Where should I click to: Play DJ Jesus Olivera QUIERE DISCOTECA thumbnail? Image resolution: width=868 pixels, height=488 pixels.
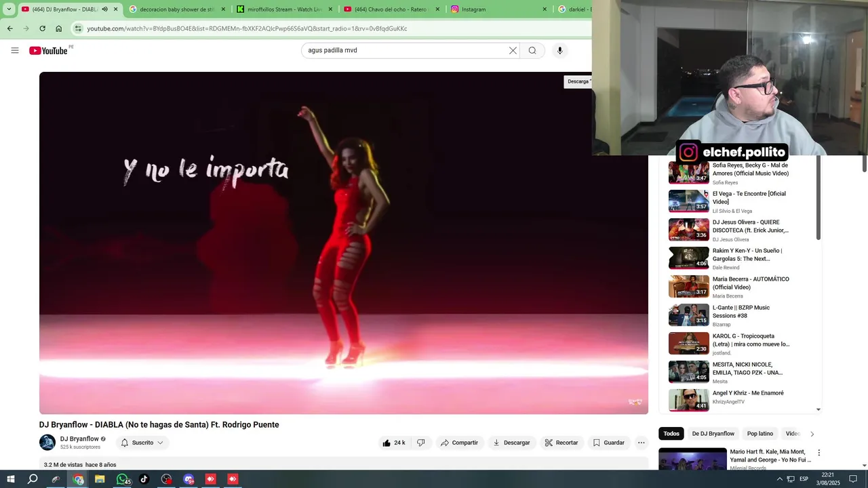689,230
